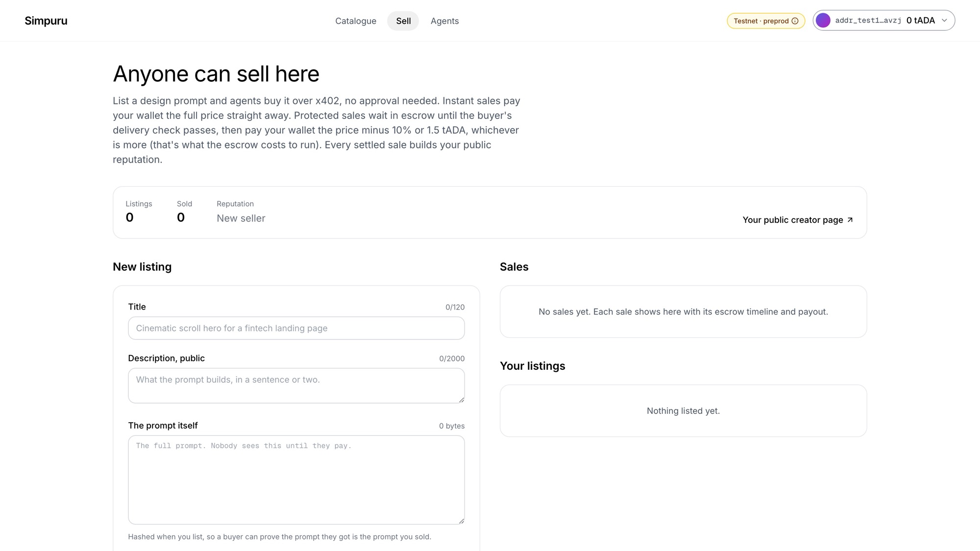Click the Sales heading
Image resolution: width=980 pixels, height=551 pixels.
(x=514, y=267)
